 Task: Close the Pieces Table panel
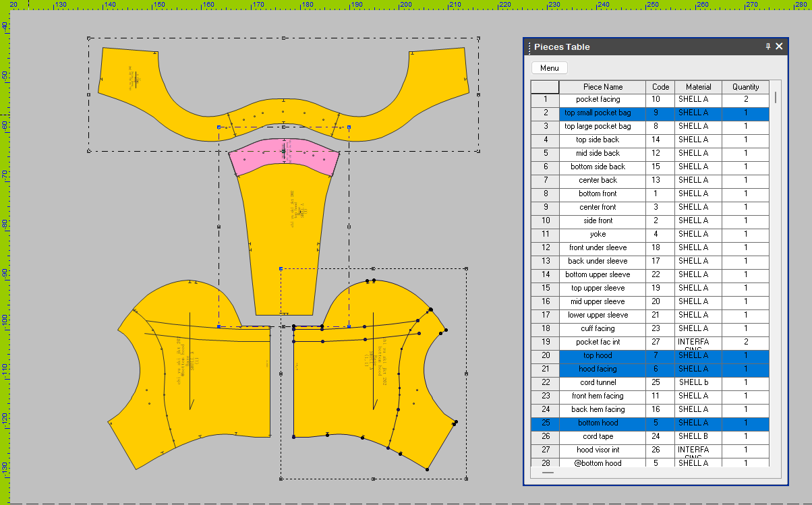pos(780,47)
